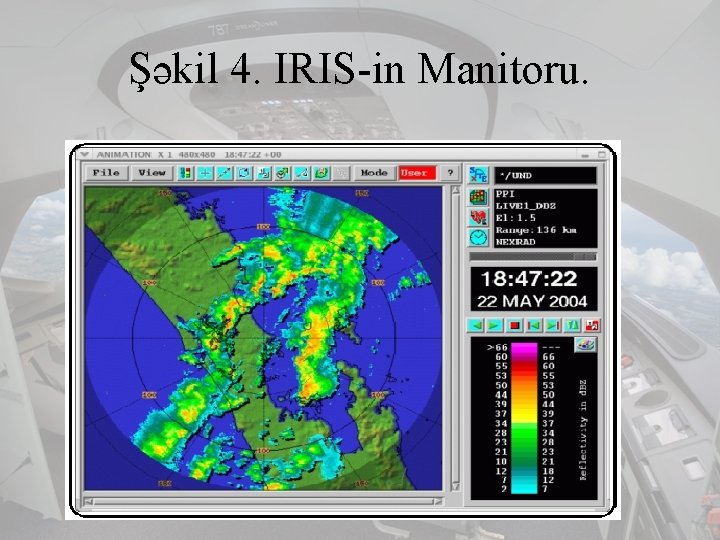Click the radar reflectivity map display
The width and height of the screenshot is (720, 540).
pos(264,338)
